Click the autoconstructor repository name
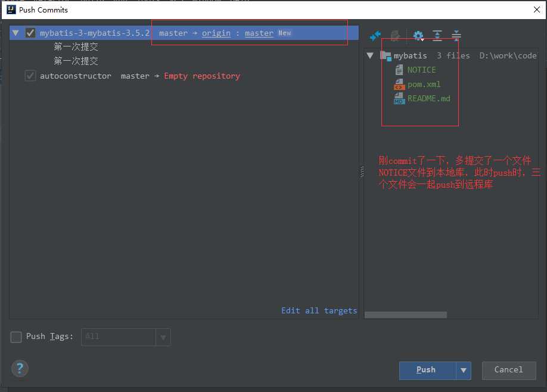Image resolution: width=547 pixels, height=392 pixels. 76,76
